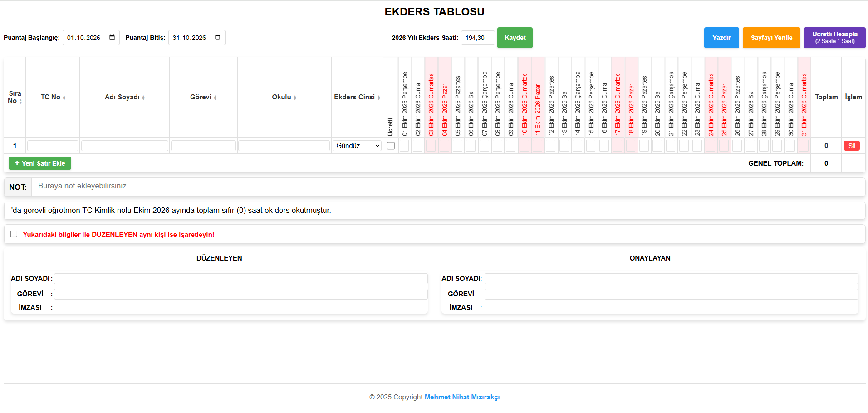
Task: Open the Gündüz ekders type dropdown
Action: point(357,146)
